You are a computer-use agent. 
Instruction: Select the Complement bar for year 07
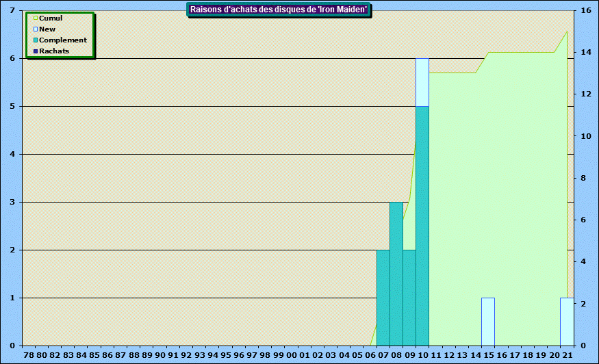383,298
